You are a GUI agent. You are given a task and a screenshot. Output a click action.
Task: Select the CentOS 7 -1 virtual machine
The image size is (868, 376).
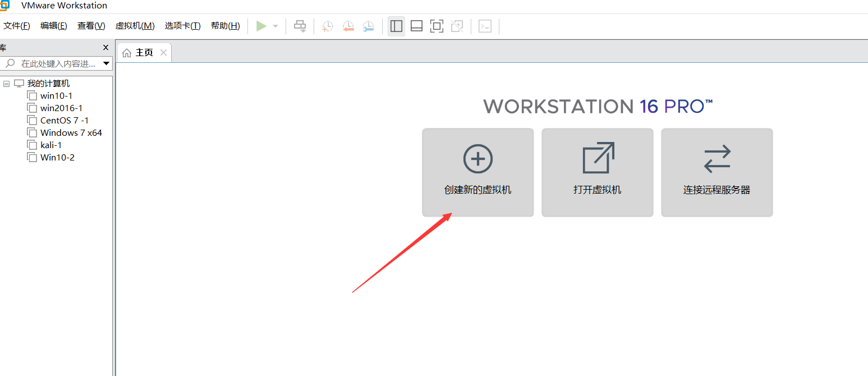click(x=64, y=121)
